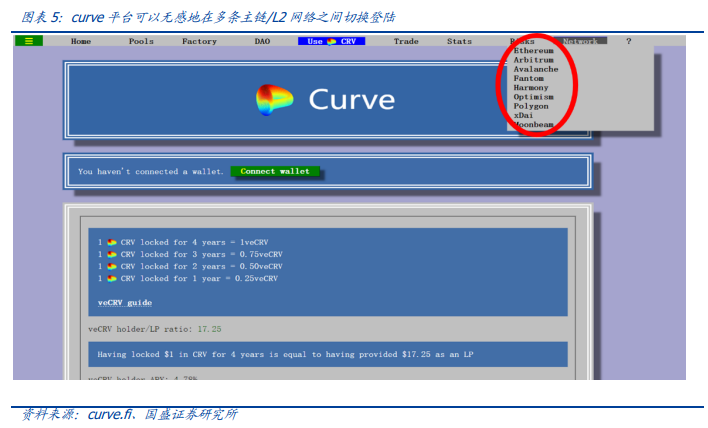
Task: Click the CRV token icon in 4 years row
Action: coord(113,242)
